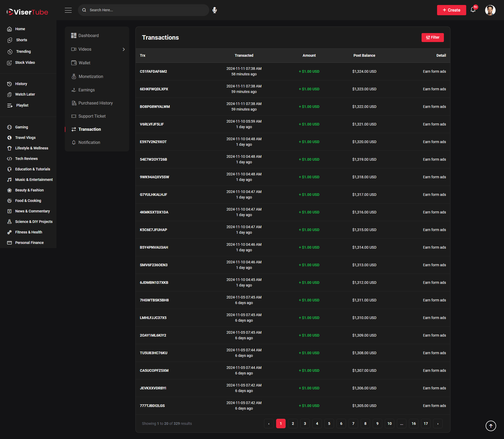This screenshot has height=439, width=504.
Task: Expand the Videos submenu chevron
Action: click(x=124, y=49)
